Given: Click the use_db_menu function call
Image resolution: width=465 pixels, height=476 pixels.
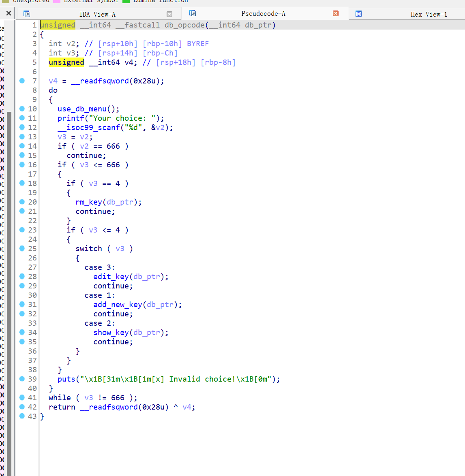Looking at the screenshot, I should [x=82, y=109].
